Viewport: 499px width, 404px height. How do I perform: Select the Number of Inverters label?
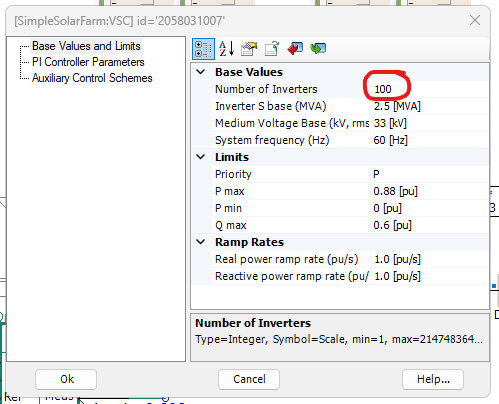click(x=266, y=89)
